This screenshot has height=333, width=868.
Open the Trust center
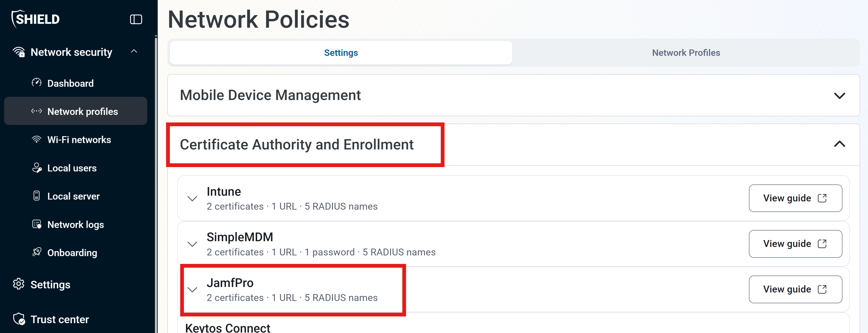(x=60, y=319)
